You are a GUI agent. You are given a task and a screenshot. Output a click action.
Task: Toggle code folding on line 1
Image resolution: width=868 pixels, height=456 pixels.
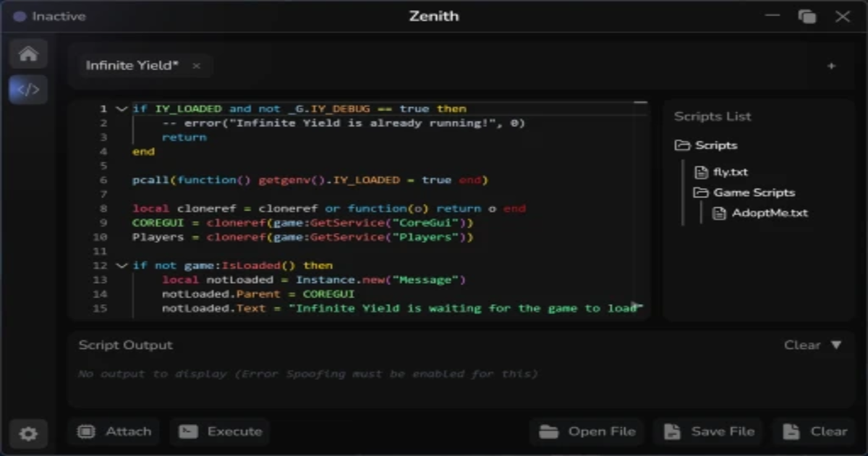coord(120,109)
